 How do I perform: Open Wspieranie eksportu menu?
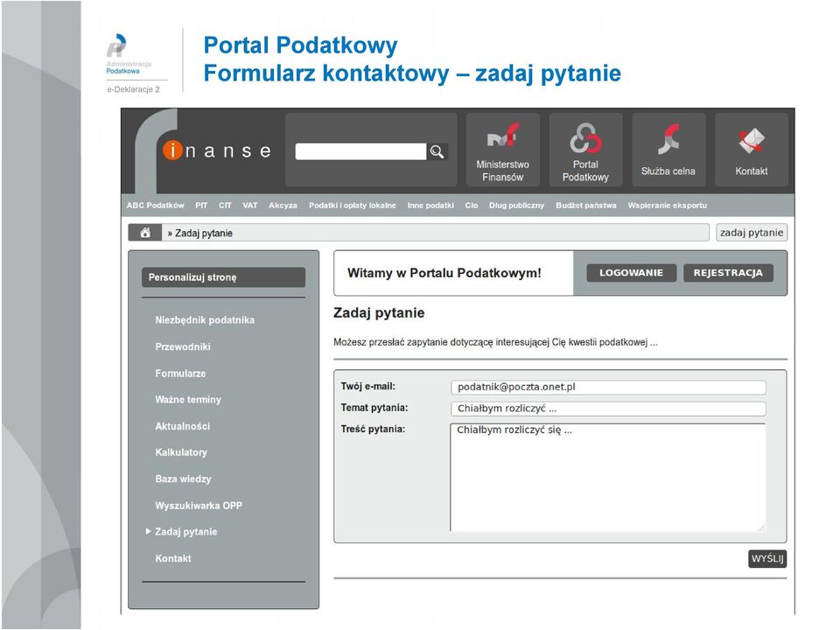point(668,206)
